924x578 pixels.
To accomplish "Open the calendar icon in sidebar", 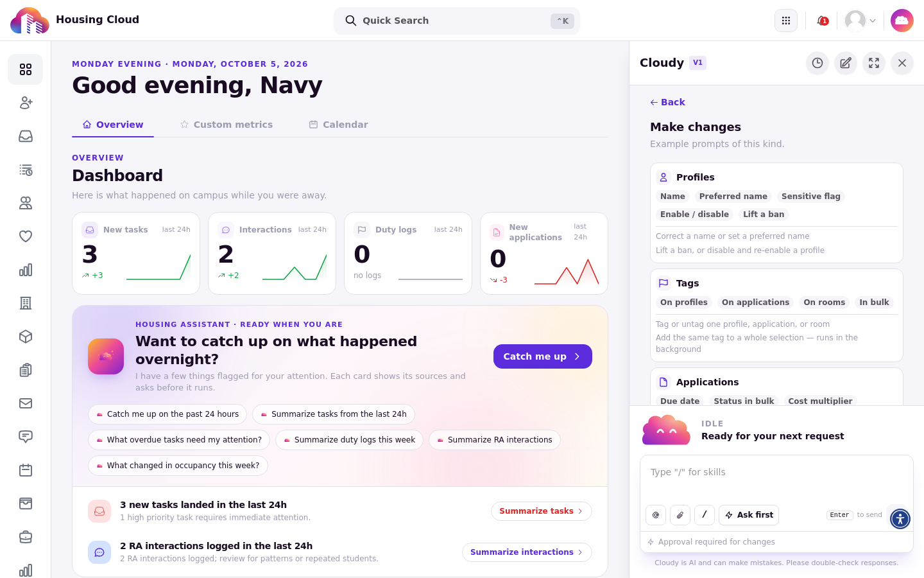I will pos(26,470).
